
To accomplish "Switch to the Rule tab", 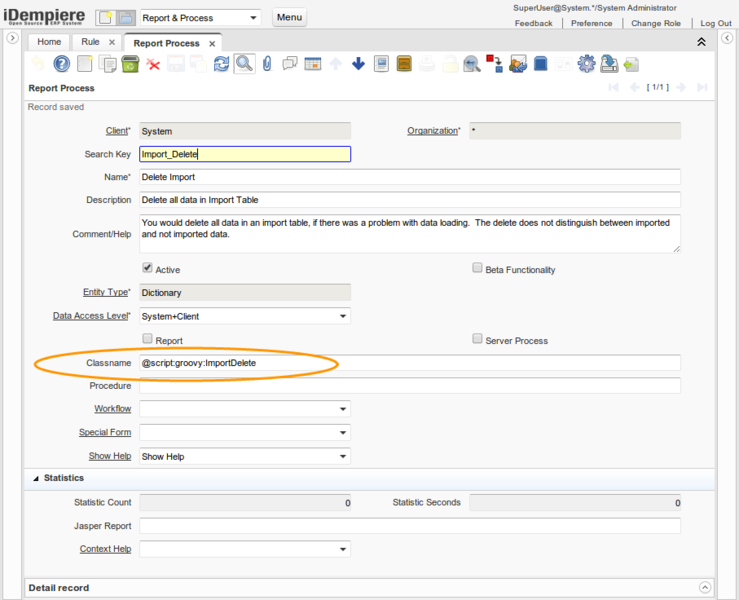I will click(90, 42).
